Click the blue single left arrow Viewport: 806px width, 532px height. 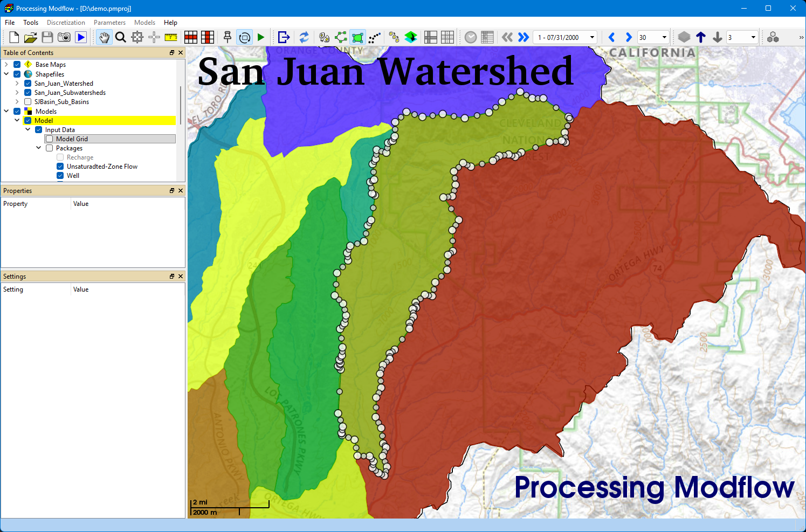point(611,37)
